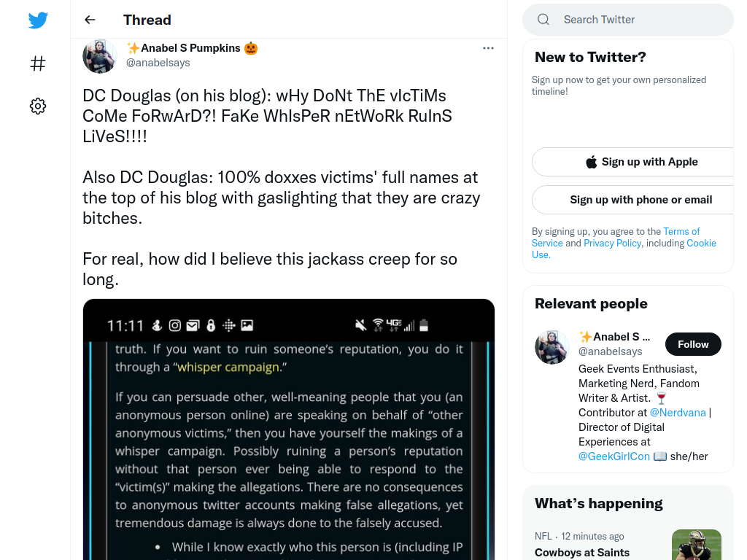The width and height of the screenshot is (747, 560).
Task: Visit the @GeekGirlCon profile link
Action: [614, 456]
